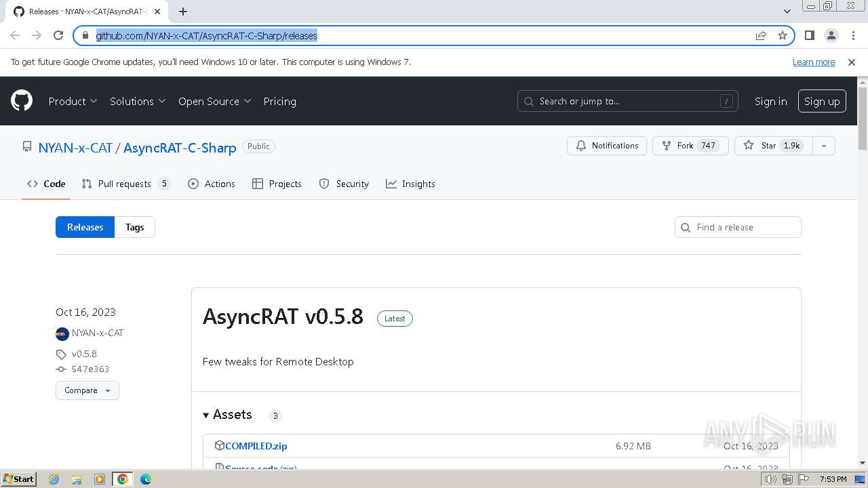The image size is (868, 488).
Task: Click the Latest release badge
Action: [x=395, y=319]
